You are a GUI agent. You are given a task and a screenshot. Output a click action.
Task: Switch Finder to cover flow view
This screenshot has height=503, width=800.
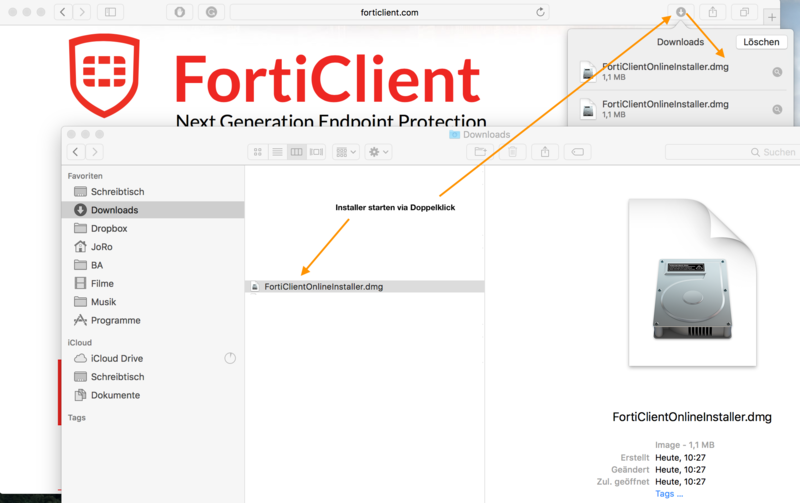pos(316,152)
